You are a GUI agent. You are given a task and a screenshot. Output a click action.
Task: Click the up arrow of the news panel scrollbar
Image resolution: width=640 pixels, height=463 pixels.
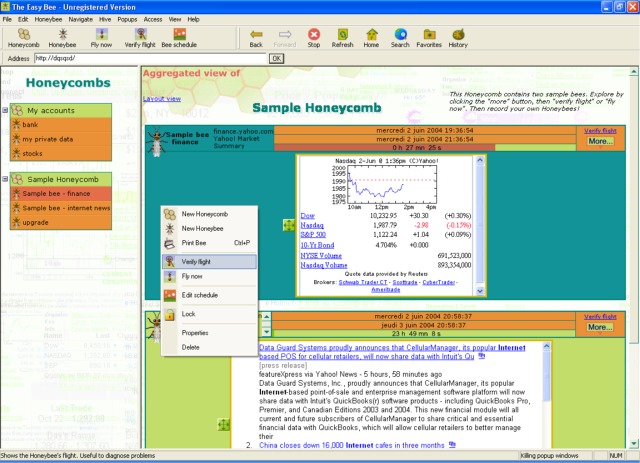click(547, 347)
